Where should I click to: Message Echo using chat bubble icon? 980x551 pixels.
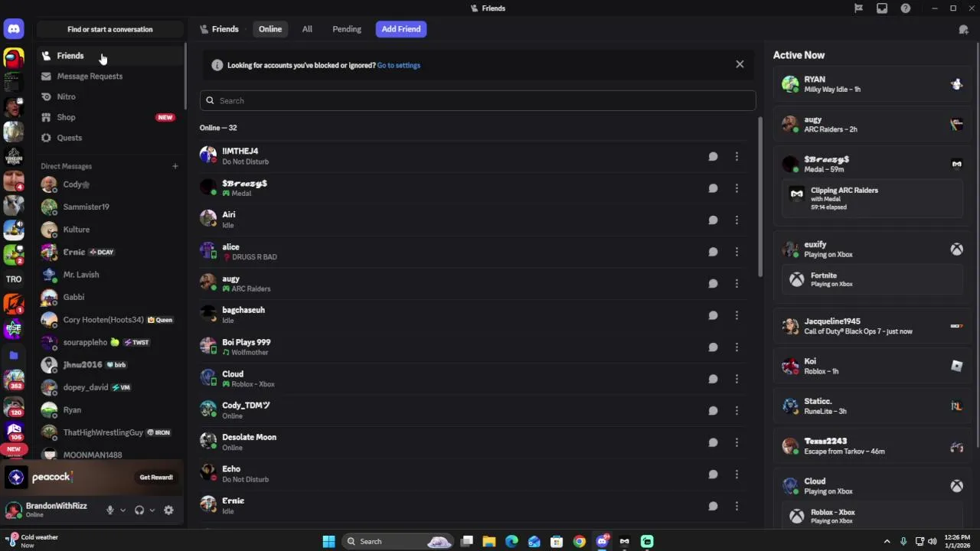point(713,474)
